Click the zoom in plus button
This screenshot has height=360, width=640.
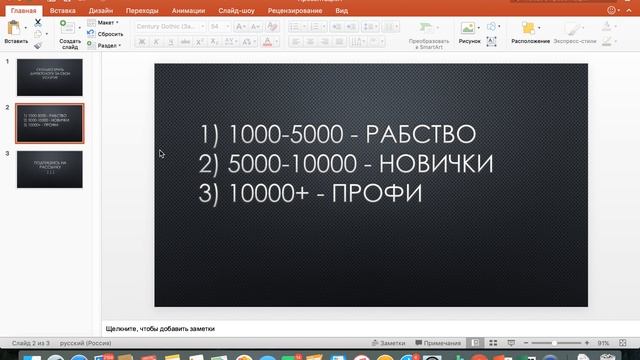click(587, 343)
